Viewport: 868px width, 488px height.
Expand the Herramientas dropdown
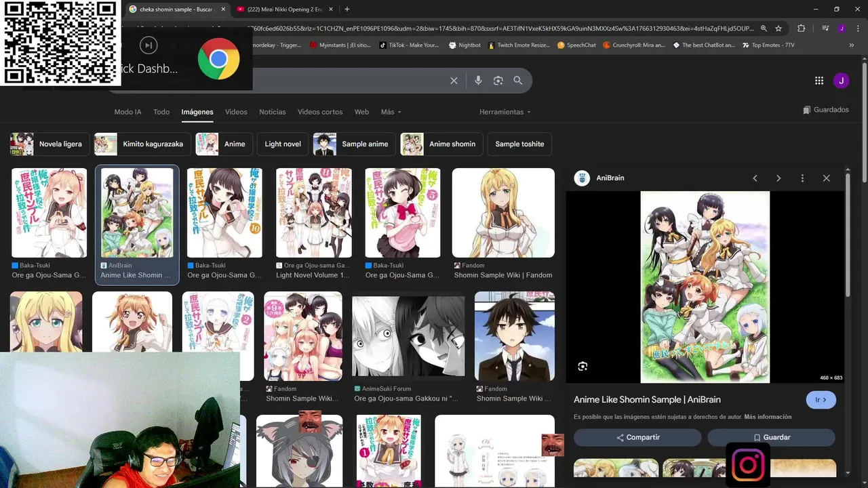(x=505, y=112)
